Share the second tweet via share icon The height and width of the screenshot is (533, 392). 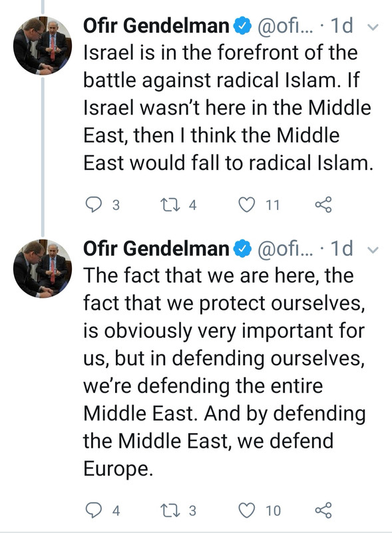(323, 510)
